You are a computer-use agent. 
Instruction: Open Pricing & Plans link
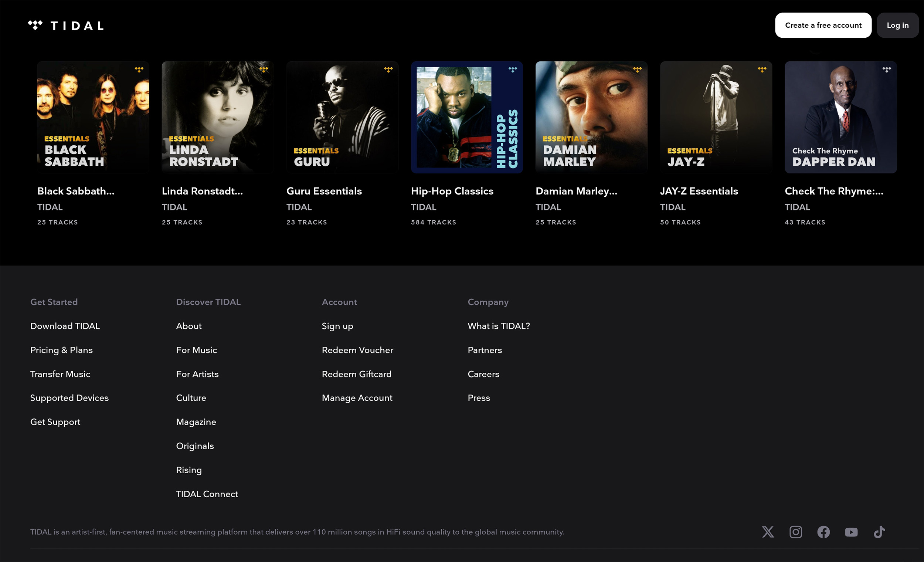pyautogui.click(x=61, y=350)
